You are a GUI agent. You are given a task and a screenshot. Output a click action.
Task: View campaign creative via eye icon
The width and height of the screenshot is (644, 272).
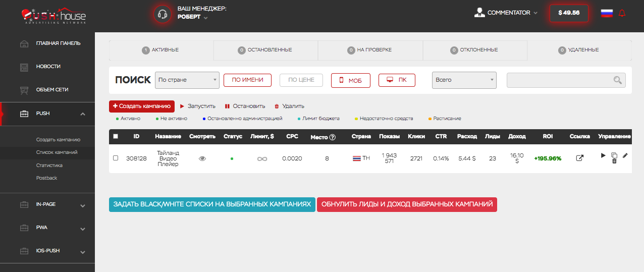(202, 158)
